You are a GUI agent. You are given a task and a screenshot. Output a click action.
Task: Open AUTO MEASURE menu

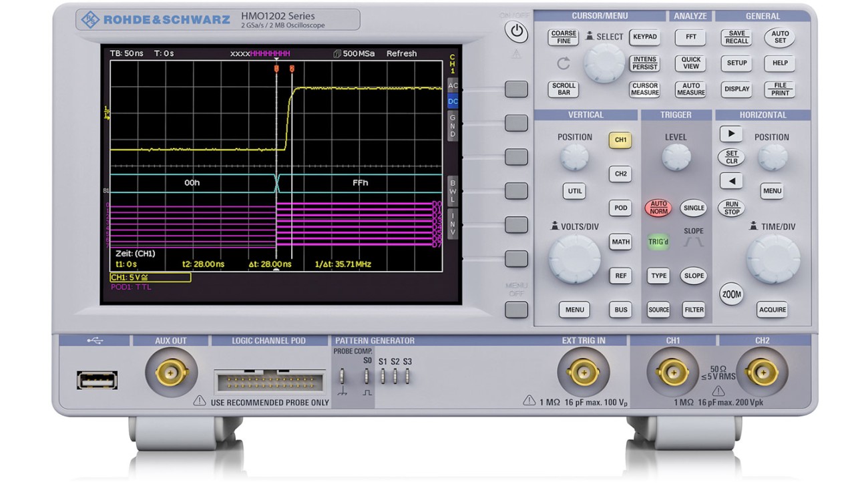point(690,89)
